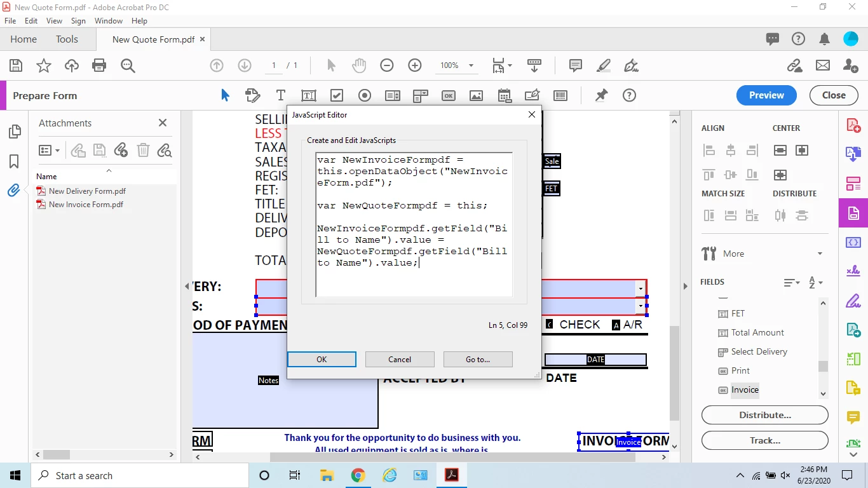The image size is (868, 488).
Task: Open the Page Thumbnails panel icon
Action: point(14,132)
